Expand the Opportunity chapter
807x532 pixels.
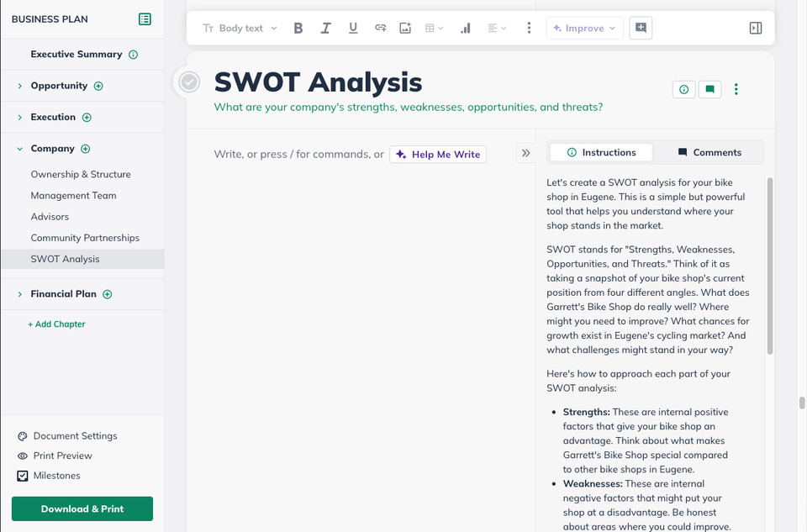point(19,86)
